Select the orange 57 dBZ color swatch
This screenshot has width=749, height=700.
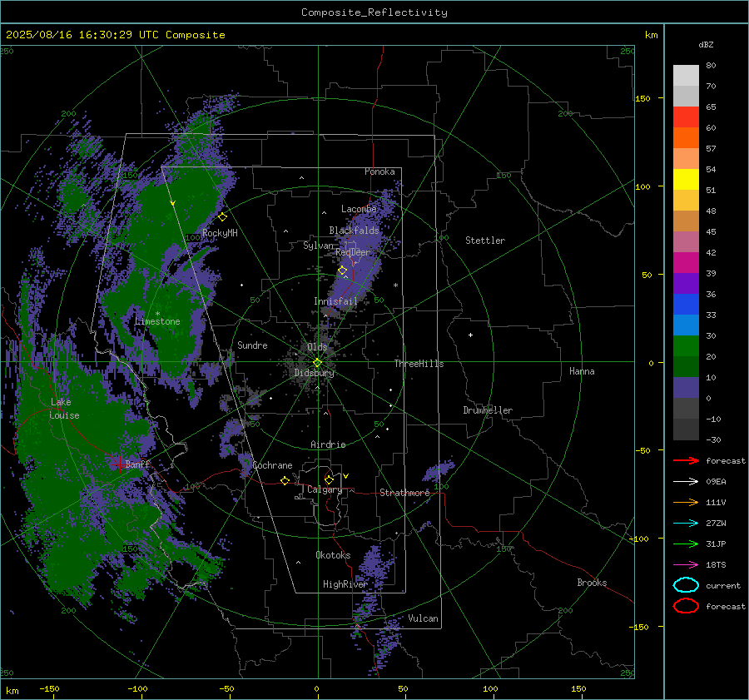pyautogui.click(x=686, y=138)
